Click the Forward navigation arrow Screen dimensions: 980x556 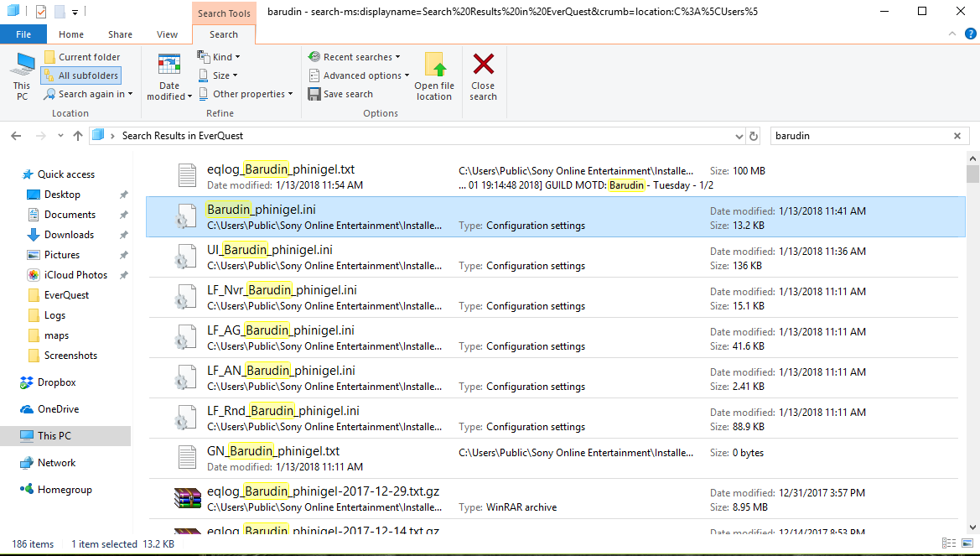tap(40, 136)
